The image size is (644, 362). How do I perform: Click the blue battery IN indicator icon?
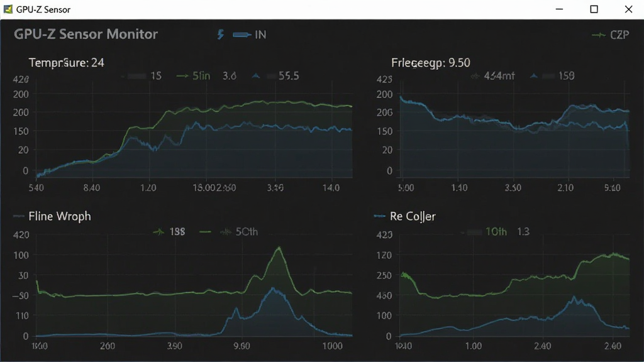click(242, 35)
